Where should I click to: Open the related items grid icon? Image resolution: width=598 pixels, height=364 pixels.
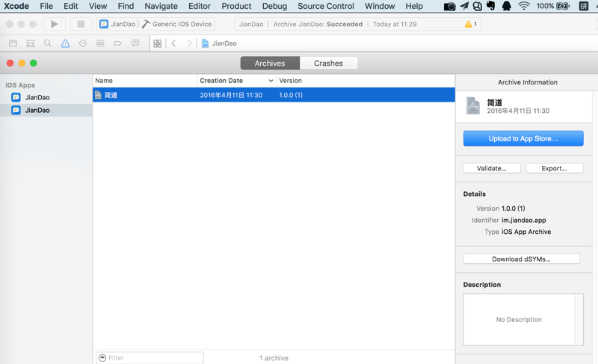tap(158, 43)
